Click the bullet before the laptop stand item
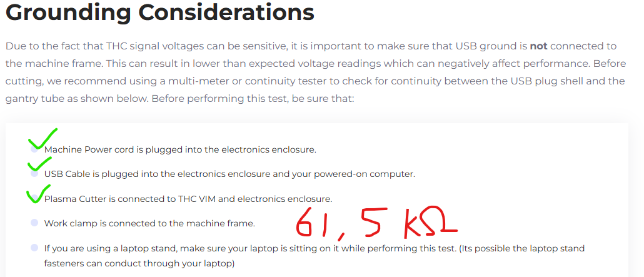This screenshot has height=277, width=644. click(x=34, y=248)
